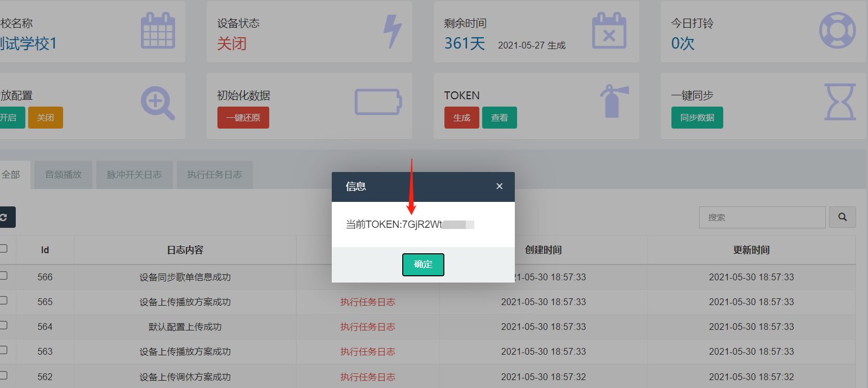868x388 pixels.
Task: Click the lightning bolt icon on 设备状态 card
Action: (393, 32)
